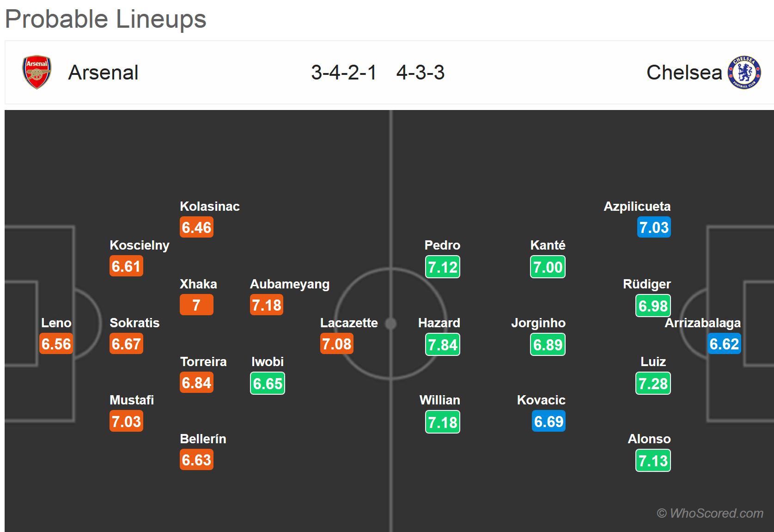774x532 pixels.
Task: Click Xhaka's orange 7 rating badge
Action: click(x=196, y=305)
